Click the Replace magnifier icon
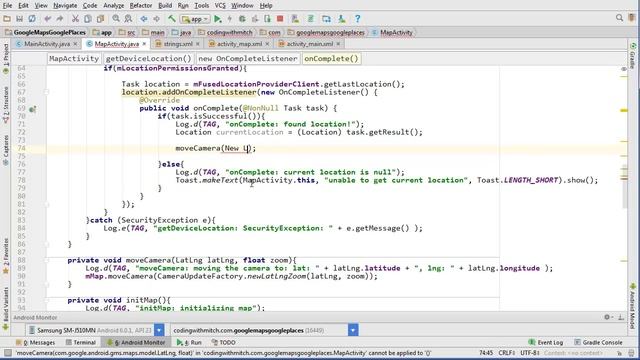640x360 pixels. [x=128, y=19]
